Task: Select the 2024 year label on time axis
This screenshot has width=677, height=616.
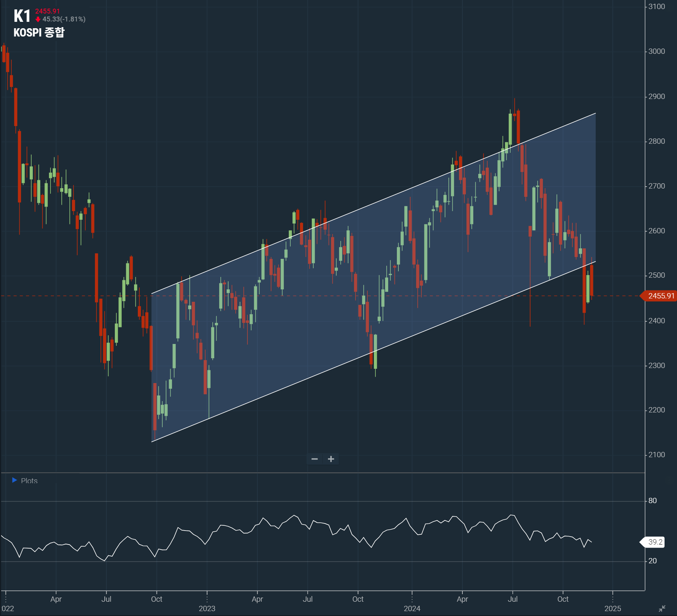Action: (x=412, y=608)
